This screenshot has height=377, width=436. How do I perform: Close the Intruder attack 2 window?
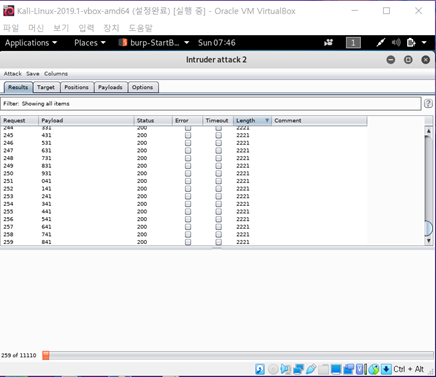coord(426,60)
